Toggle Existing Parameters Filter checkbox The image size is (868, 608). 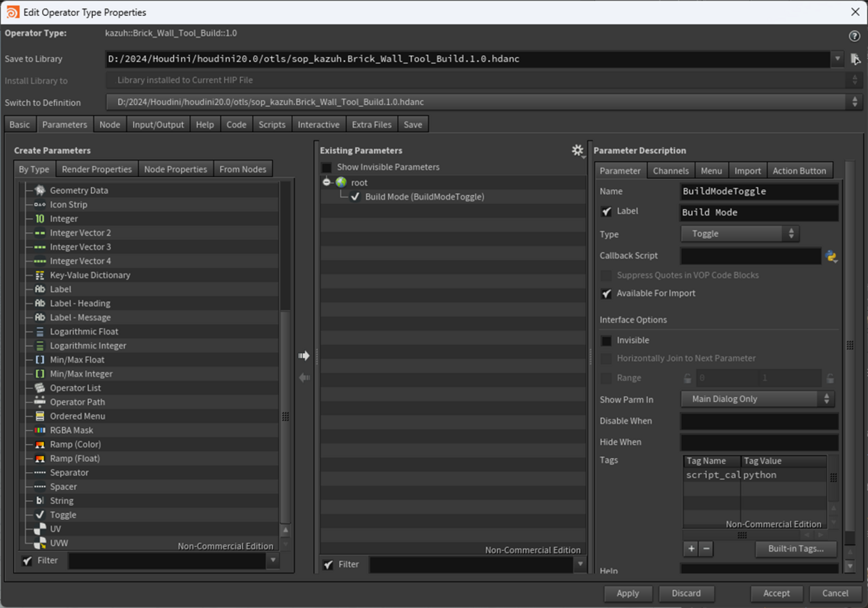tap(328, 564)
